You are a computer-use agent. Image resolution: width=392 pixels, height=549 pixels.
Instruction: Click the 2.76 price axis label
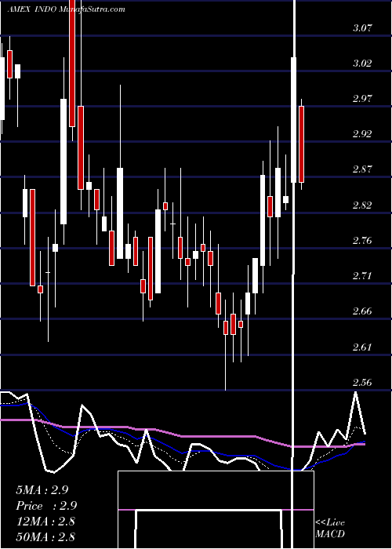(362, 241)
